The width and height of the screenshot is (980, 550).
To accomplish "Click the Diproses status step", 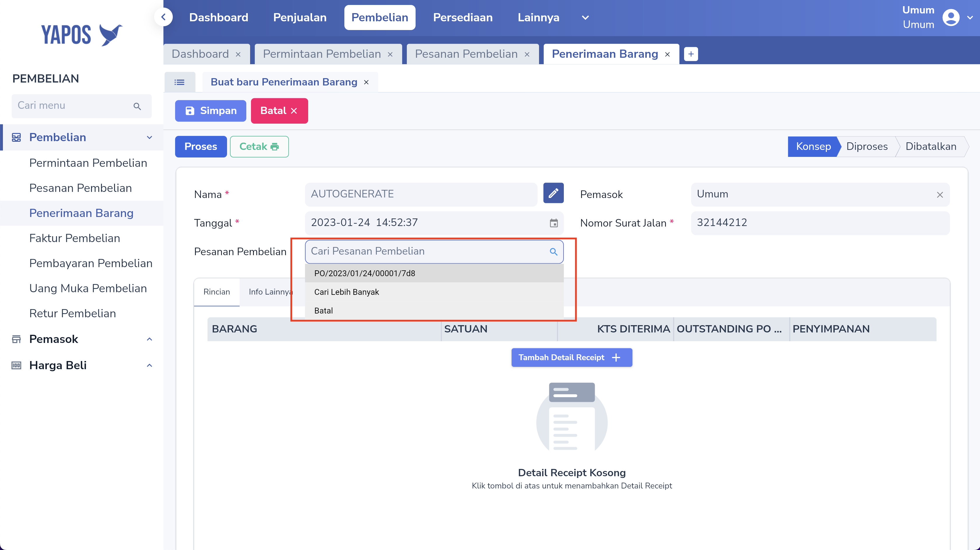I will pos(867,147).
